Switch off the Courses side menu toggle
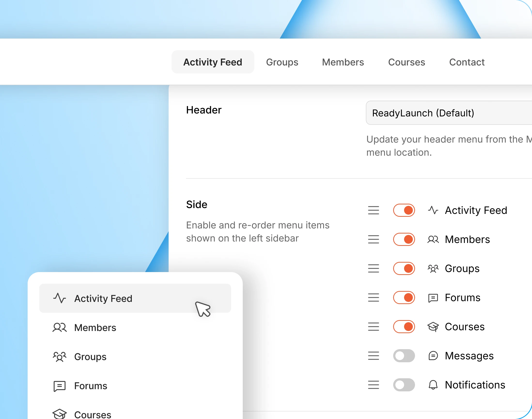Viewport: 532px width, 419px height. coord(404,327)
